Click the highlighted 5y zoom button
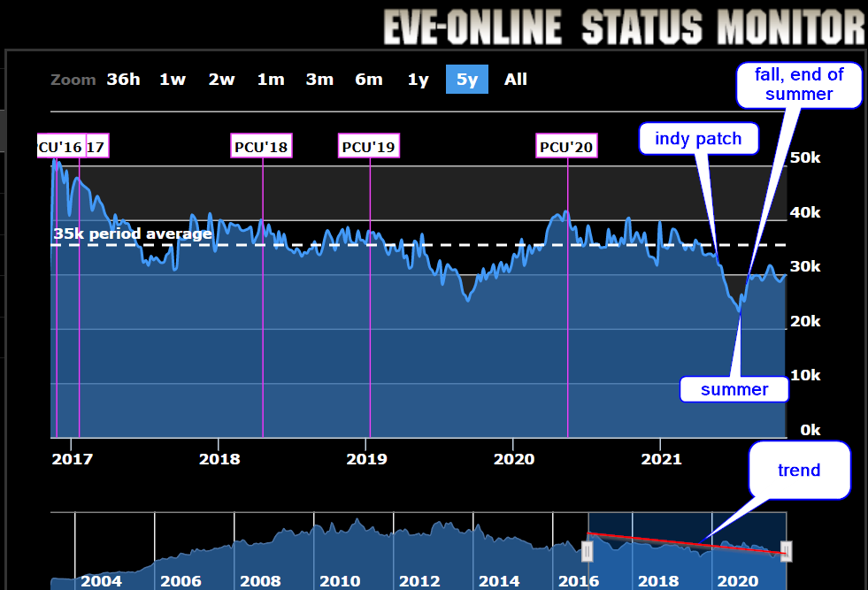Screen dimensions: 868x590 coord(466,79)
